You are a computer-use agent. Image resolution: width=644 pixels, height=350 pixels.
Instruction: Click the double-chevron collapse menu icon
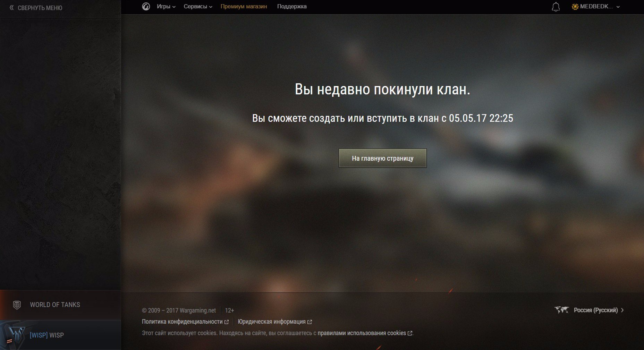click(x=11, y=8)
